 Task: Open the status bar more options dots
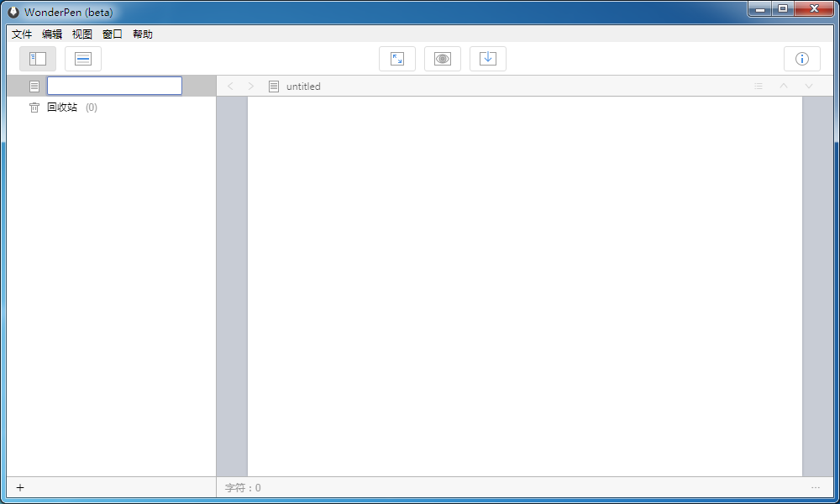816,487
